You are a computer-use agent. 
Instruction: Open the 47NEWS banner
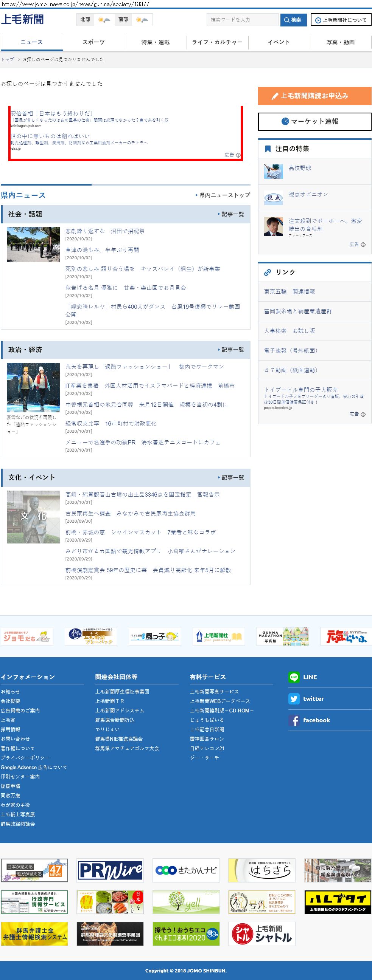(x=34, y=870)
